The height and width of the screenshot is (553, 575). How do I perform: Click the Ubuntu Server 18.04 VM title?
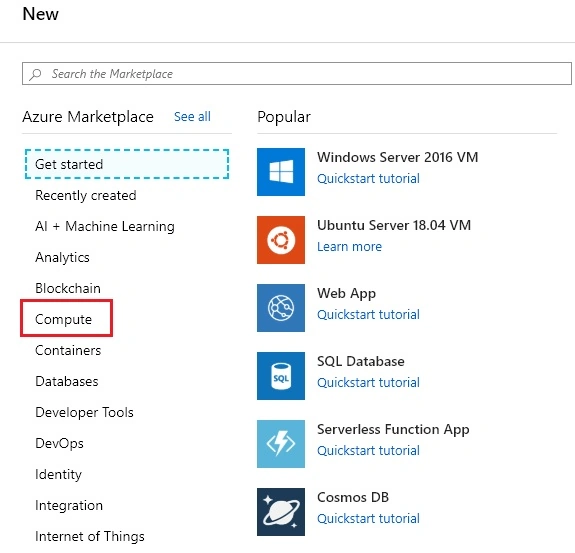click(x=394, y=225)
